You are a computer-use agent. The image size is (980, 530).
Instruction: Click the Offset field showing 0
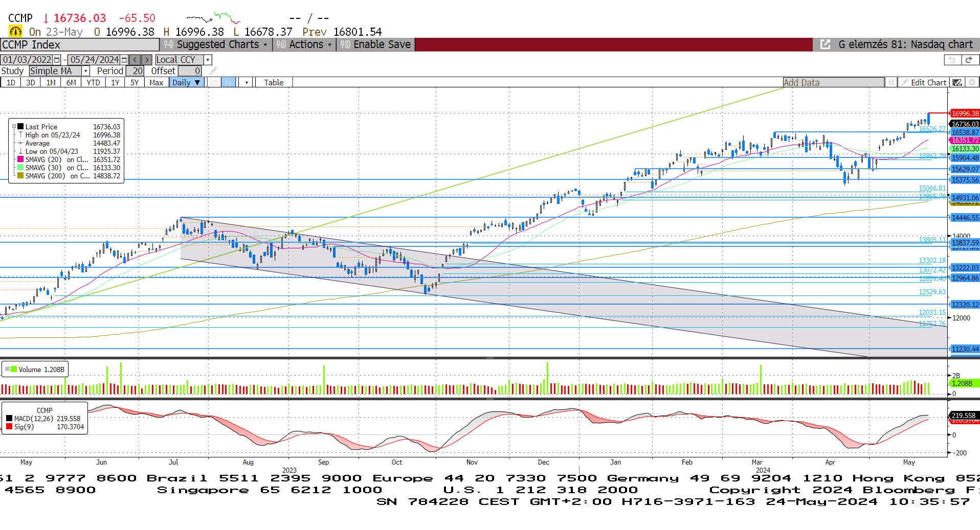[x=190, y=71]
